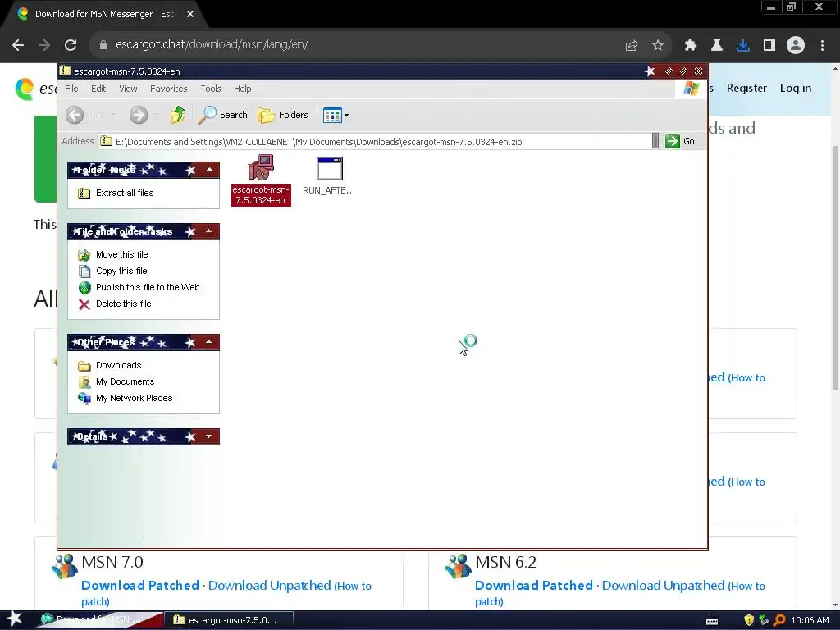
Task: Open the Favorites menu
Action: tap(169, 89)
